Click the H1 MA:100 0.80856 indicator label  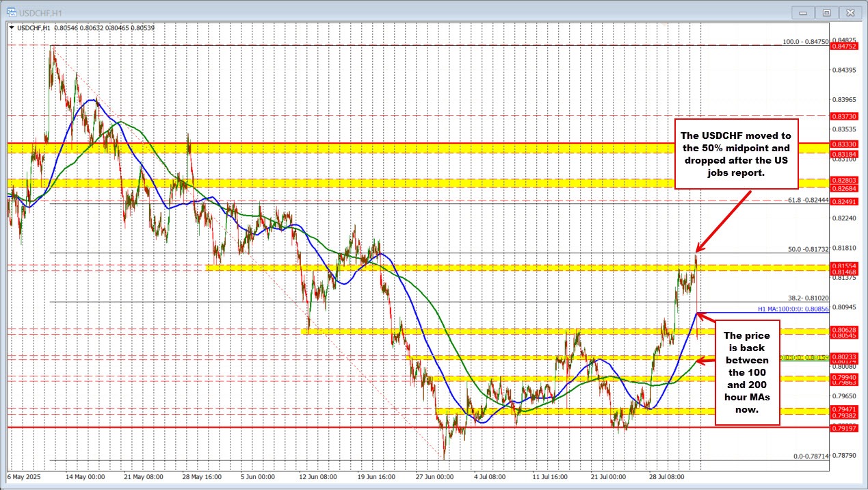point(793,309)
